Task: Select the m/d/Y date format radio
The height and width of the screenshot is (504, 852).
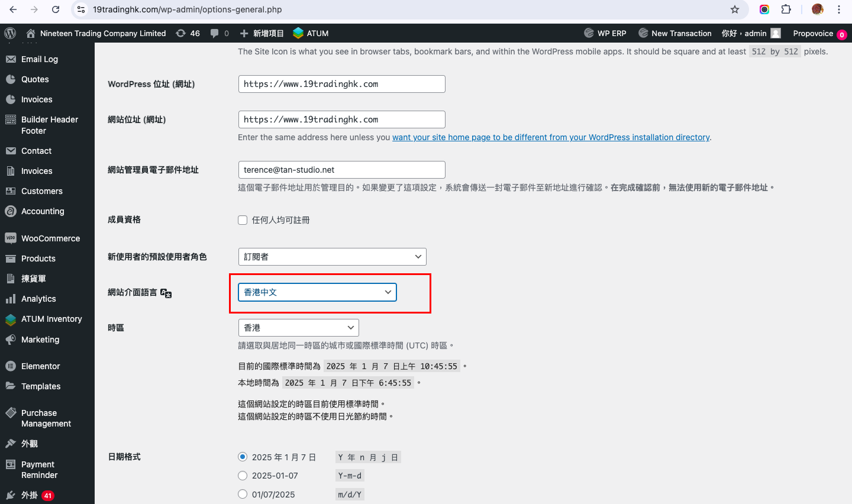Action: coord(243,495)
